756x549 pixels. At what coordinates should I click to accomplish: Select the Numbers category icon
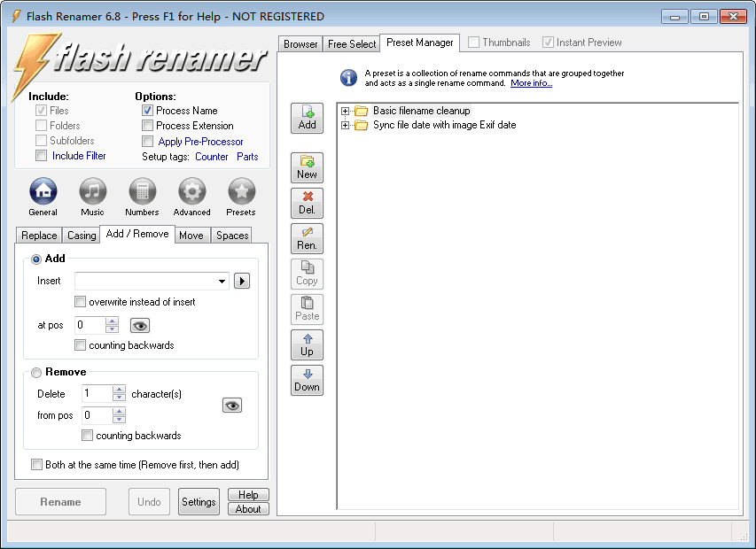pyautogui.click(x=142, y=192)
